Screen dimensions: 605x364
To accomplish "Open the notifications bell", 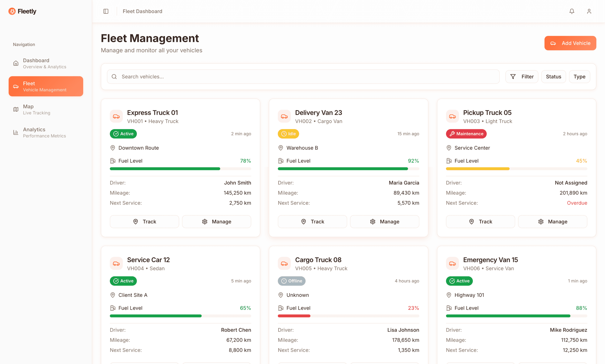I will 572,11.
